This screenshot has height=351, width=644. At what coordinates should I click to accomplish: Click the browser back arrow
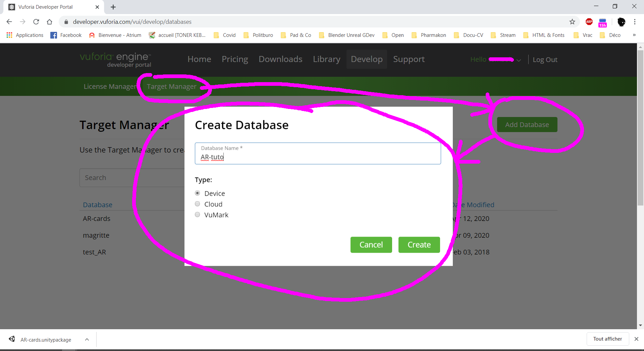pos(9,22)
